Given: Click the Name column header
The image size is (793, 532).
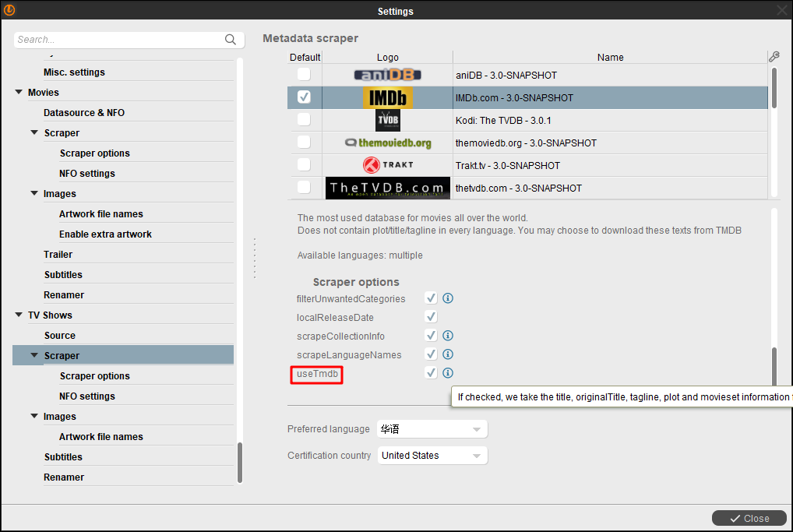Looking at the screenshot, I should [610, 57].
